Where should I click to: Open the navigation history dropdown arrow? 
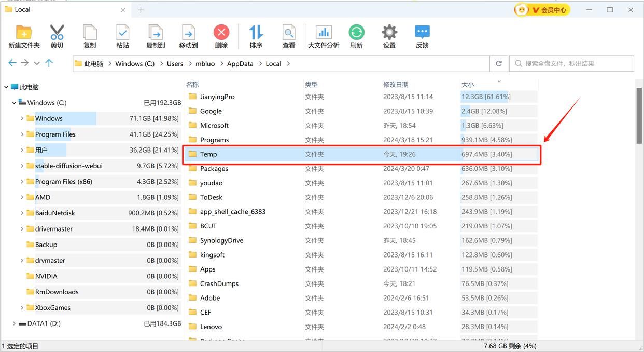click(x=37, y=63)
